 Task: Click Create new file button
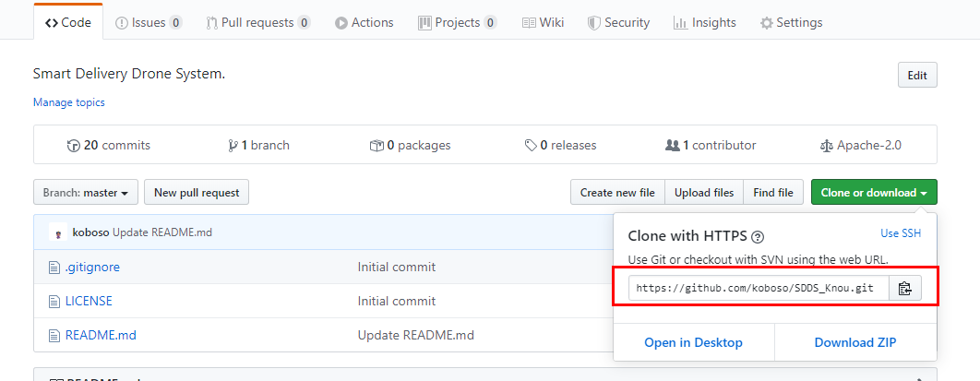(x=617, y=193)
